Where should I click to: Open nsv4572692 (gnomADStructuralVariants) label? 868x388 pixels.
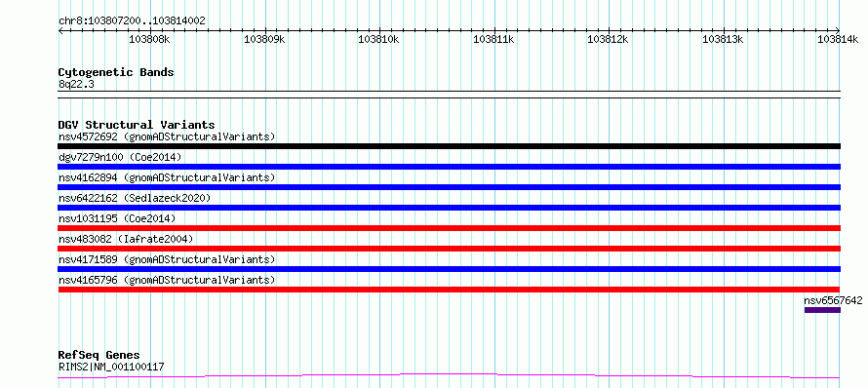point(167,136)
